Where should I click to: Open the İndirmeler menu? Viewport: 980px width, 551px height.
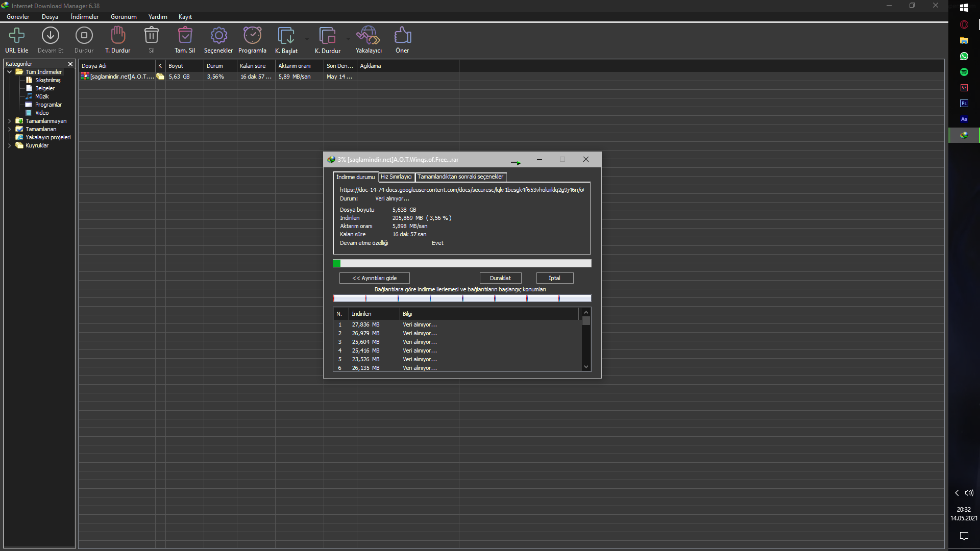(x=85, y=17)
